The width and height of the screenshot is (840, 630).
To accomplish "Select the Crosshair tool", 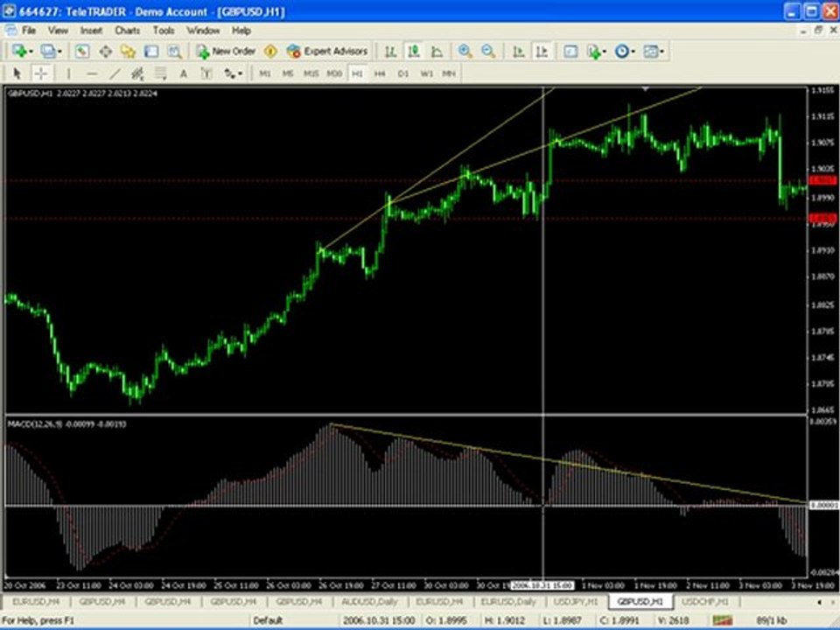I will [41, 73].
